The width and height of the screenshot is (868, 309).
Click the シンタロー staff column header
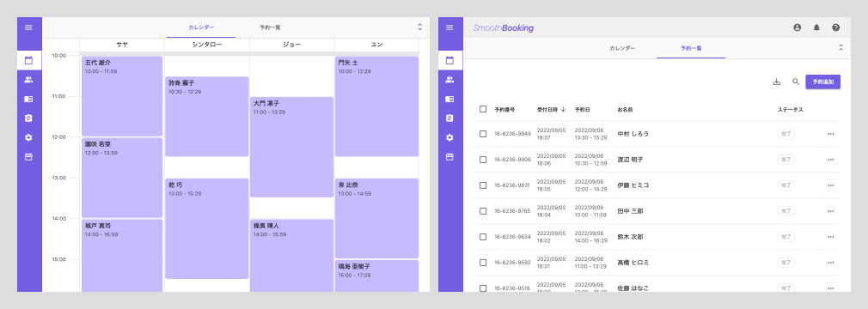tap(207, 45)
